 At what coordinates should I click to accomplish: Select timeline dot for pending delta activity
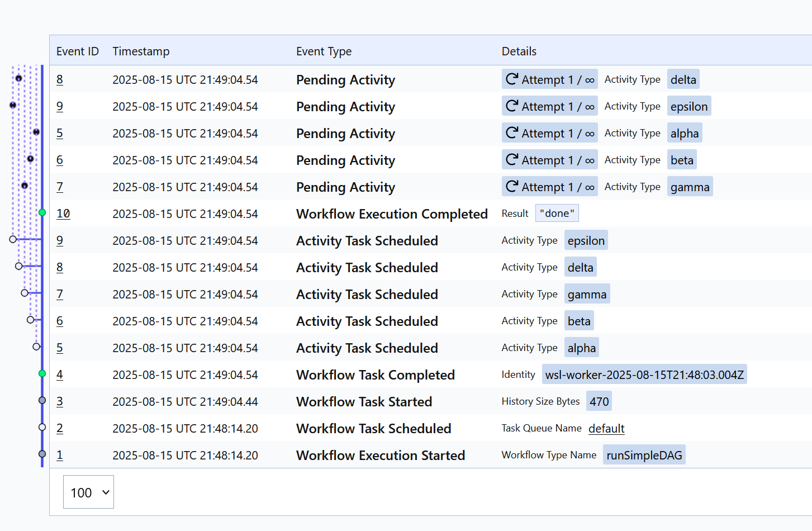click(18, 78)
